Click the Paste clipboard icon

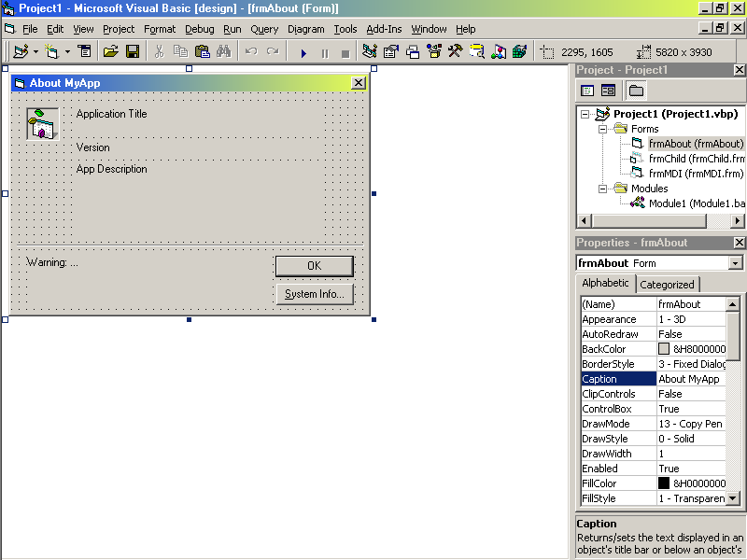[203, 51]
